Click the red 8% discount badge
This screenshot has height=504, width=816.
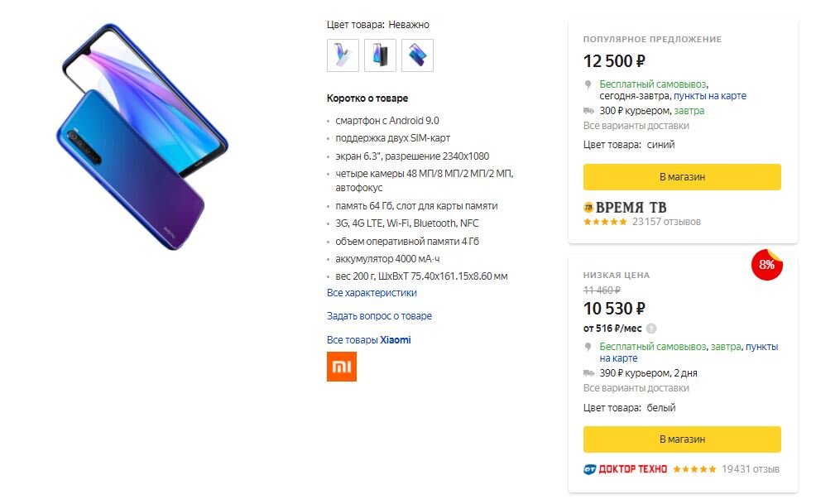click(x=768, y=266)
